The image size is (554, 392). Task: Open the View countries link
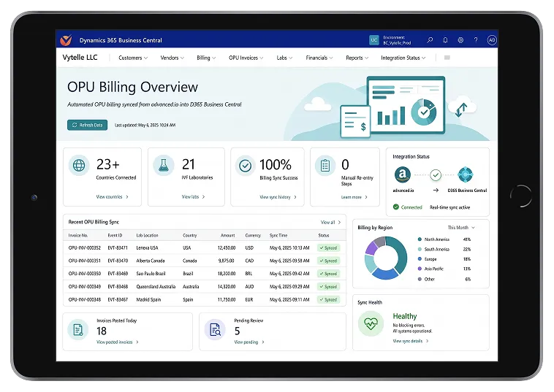113,197
